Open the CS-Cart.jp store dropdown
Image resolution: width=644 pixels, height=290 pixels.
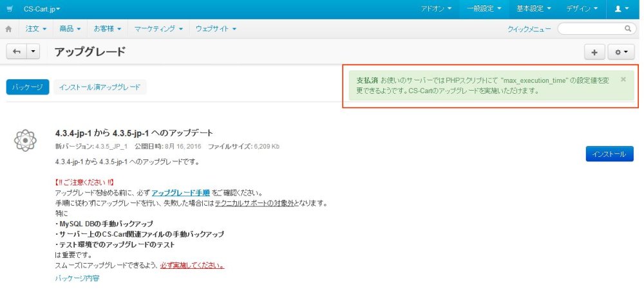pos(41,8)
